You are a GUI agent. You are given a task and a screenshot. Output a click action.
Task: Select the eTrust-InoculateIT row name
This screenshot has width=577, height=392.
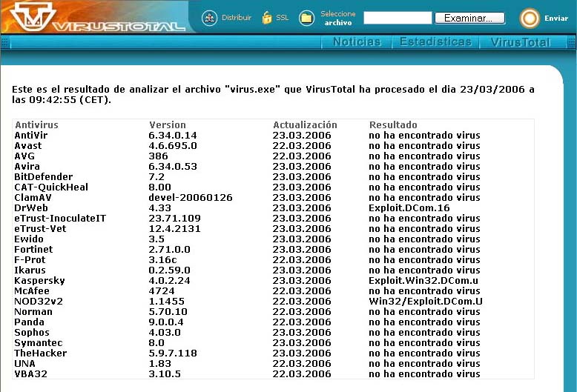pyautogui.click(x=60, y=218)
